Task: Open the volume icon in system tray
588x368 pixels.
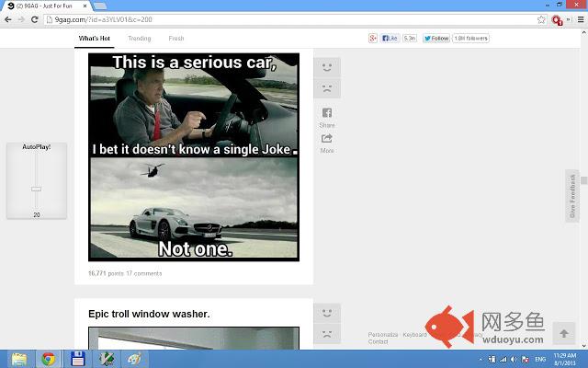Action: point(514,360)
